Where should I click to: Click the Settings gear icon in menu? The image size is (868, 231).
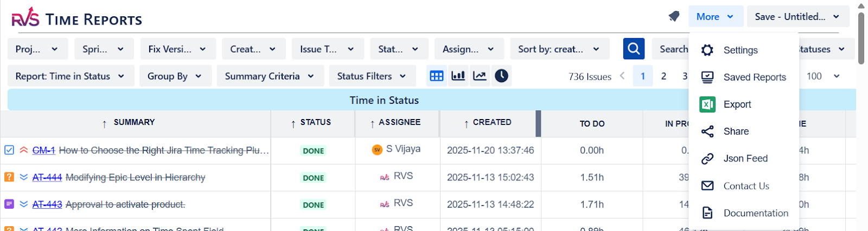pos(707,50)
